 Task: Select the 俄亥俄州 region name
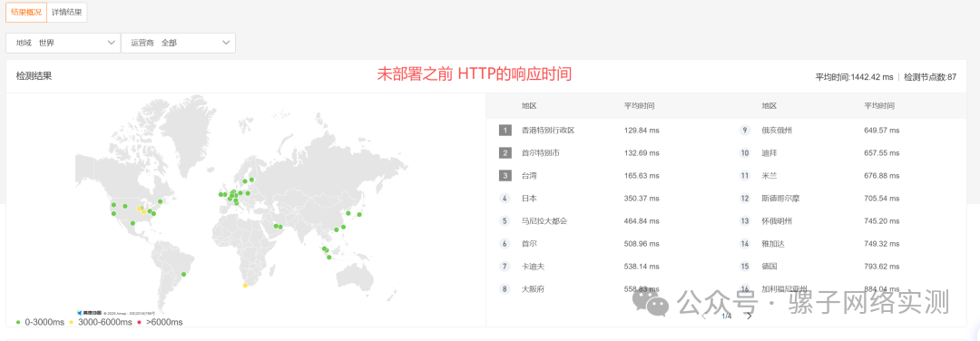click(x=776, y=131)
